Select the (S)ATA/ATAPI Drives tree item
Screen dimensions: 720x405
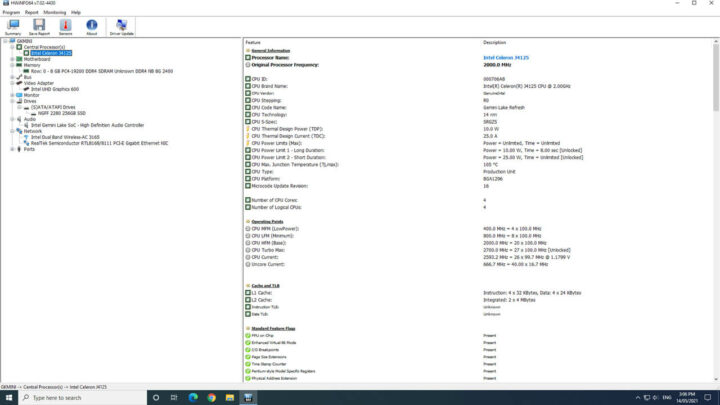coord(53,107)
